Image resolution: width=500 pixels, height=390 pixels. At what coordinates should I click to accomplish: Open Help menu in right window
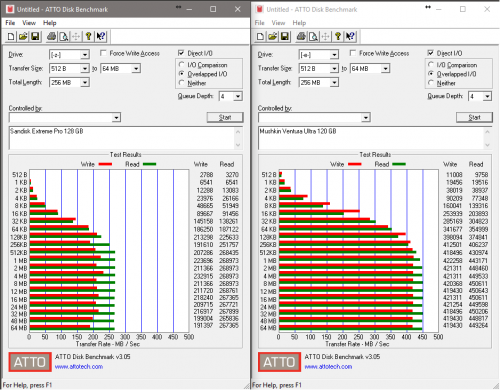(299, 23)
